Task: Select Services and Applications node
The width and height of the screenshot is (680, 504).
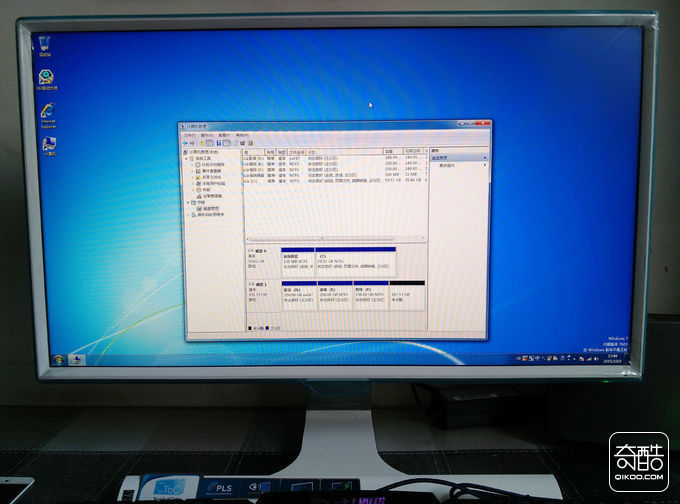Action: pos(210,214)
